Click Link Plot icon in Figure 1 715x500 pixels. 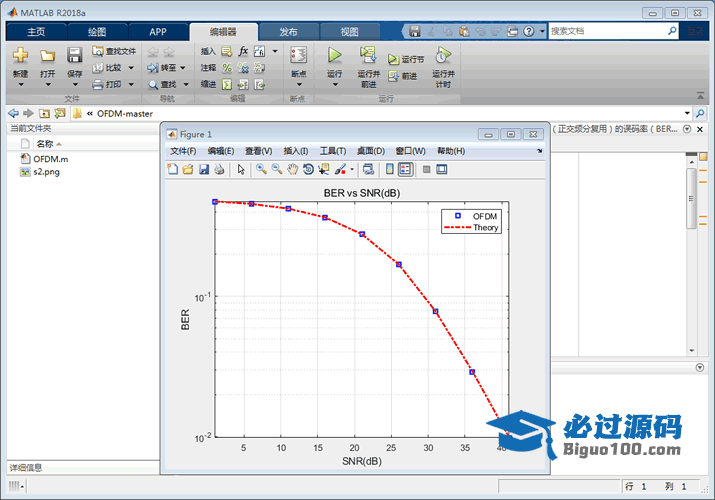tap(368, 169)
